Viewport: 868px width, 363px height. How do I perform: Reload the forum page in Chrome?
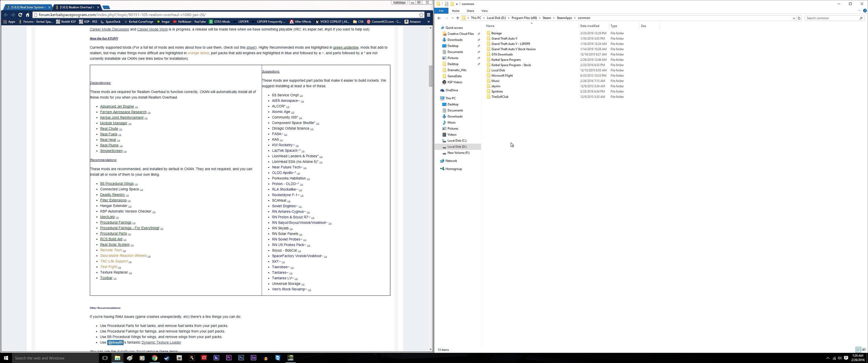[x=20, y=15]
